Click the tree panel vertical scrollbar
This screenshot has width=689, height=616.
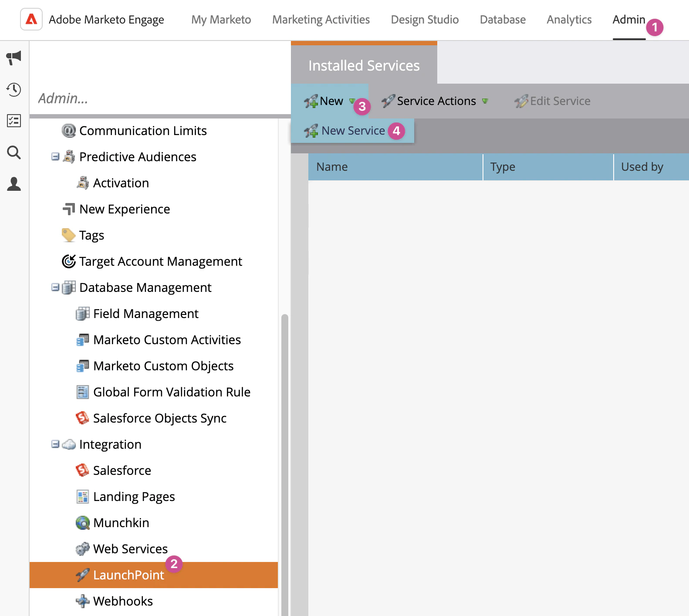pos(285,464)
